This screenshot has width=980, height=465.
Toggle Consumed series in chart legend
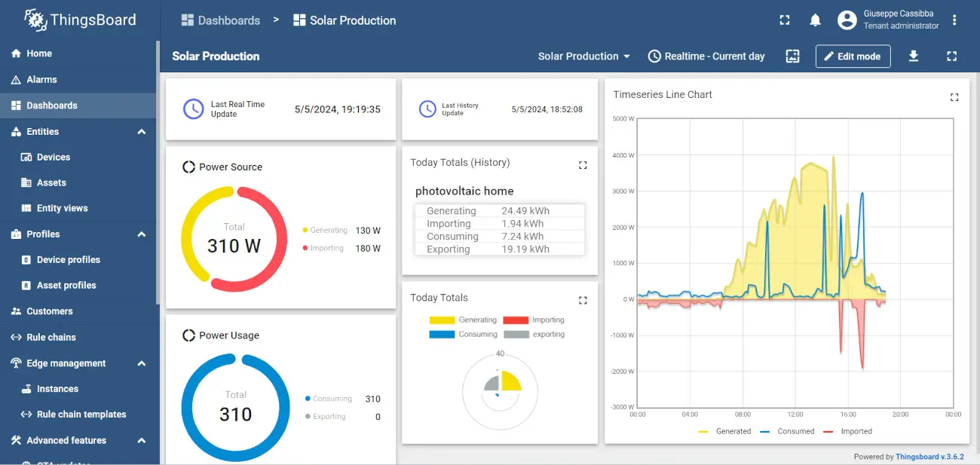tap(787, 431)
